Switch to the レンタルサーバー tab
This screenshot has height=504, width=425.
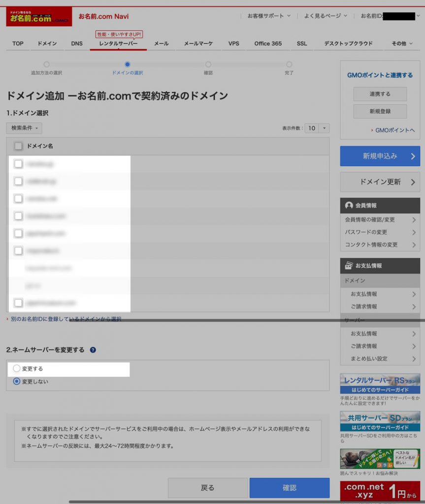point(118,43)
